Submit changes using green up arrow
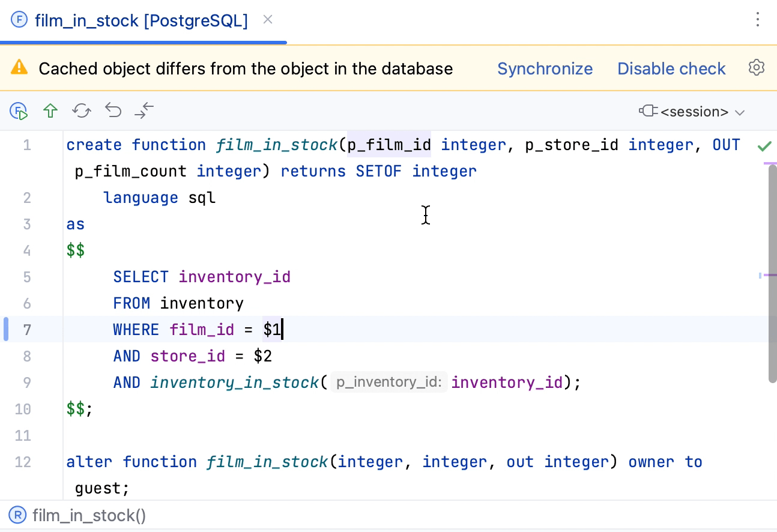The width and height of the screenshot is (777, 532). pos(50,111)
